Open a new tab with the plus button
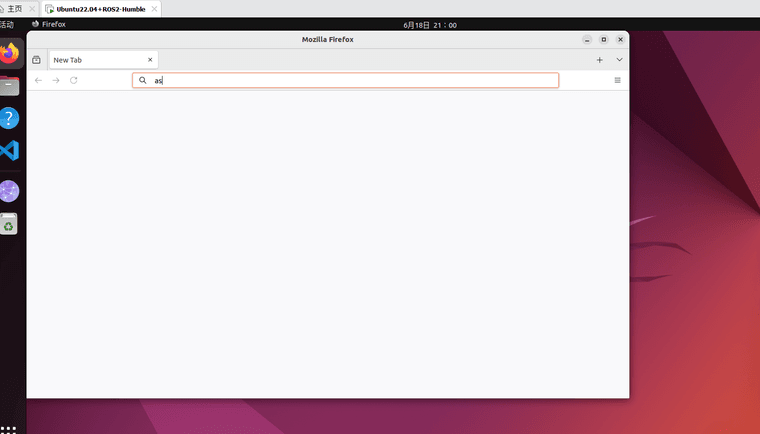Image resolution: width=760 pixels, height=434 pixels. tap(600, 60)
